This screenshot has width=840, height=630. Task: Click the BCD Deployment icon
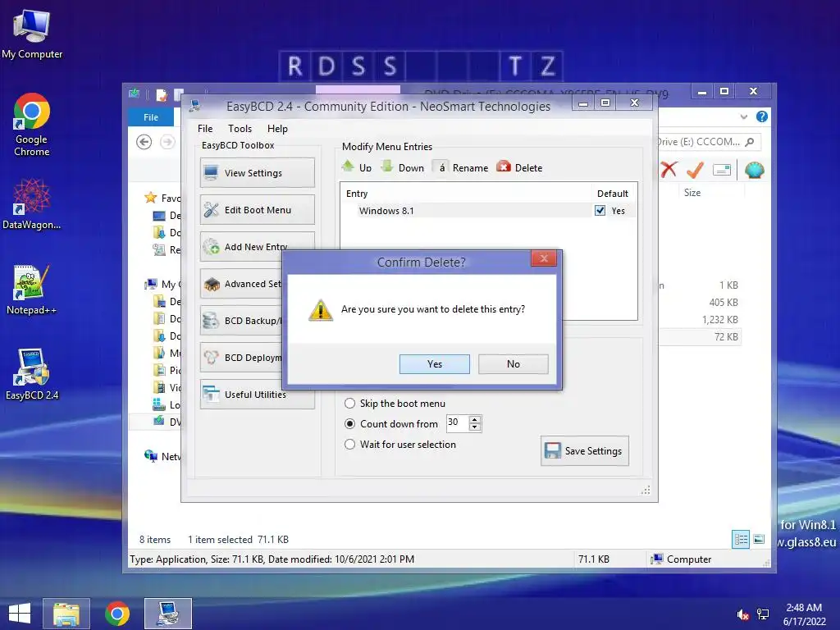click(211, 358)
